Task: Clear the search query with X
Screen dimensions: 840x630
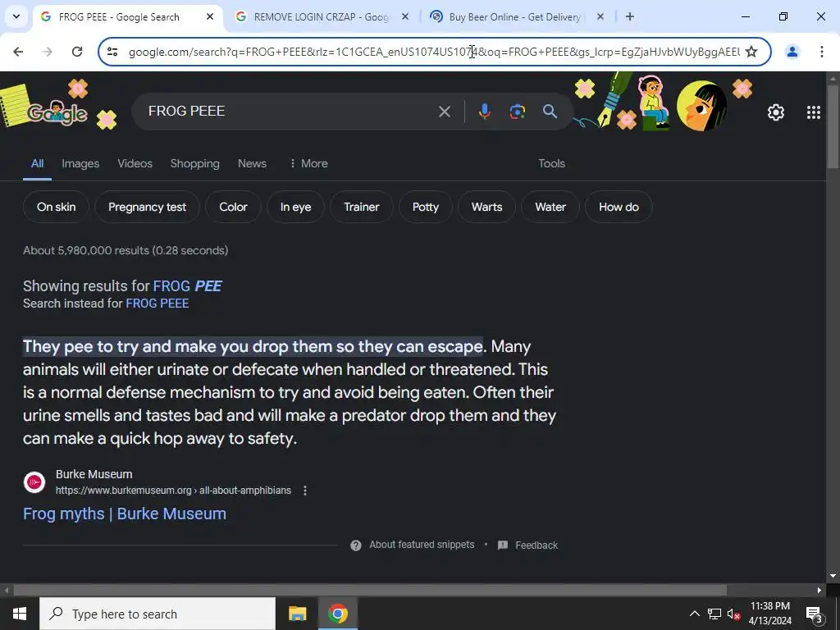Action: [x=444, y=112]
